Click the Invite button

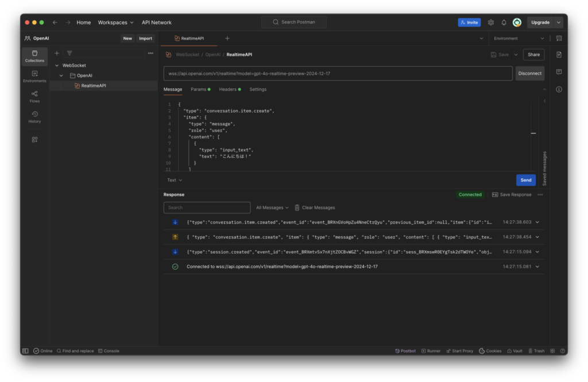[x=469, y=22]
